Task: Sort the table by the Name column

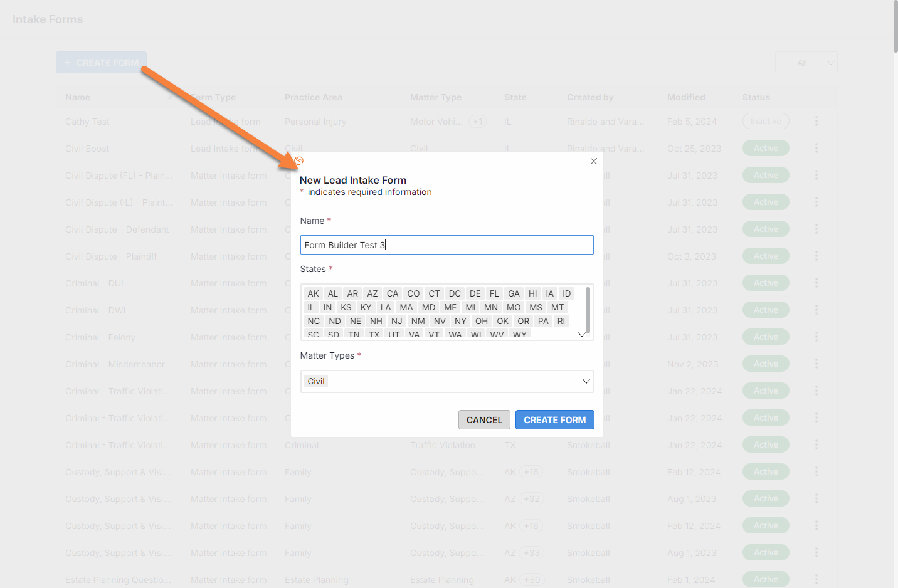Action: pos(77,97)
